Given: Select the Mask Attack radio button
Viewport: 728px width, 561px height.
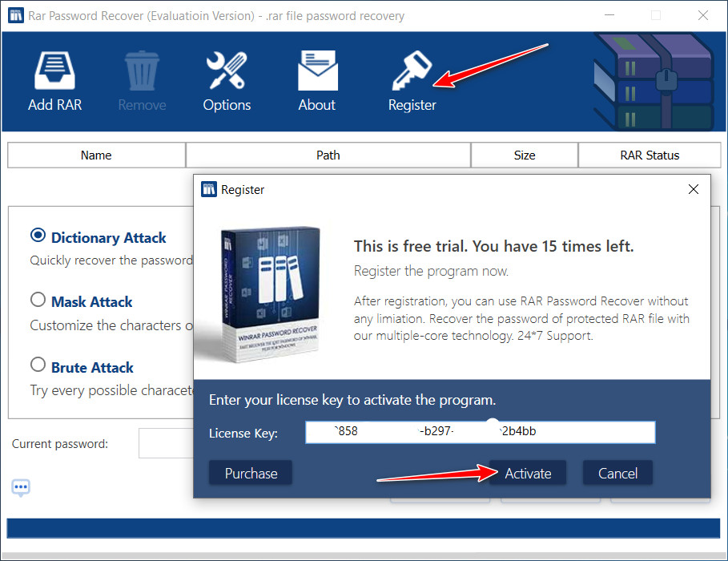Looking at the screenshot, I should [x=38, y=299].
